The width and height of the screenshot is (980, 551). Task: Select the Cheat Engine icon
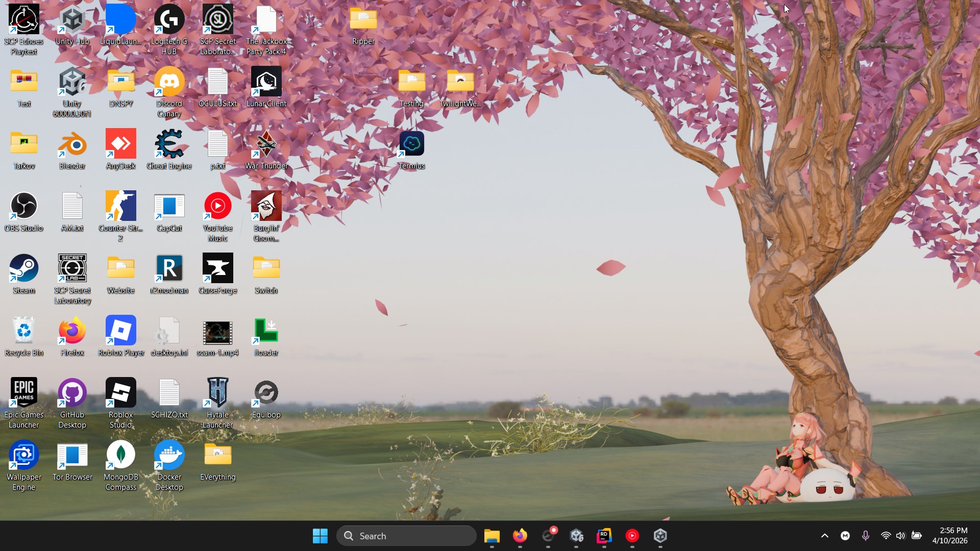click(x=169, y=150)
